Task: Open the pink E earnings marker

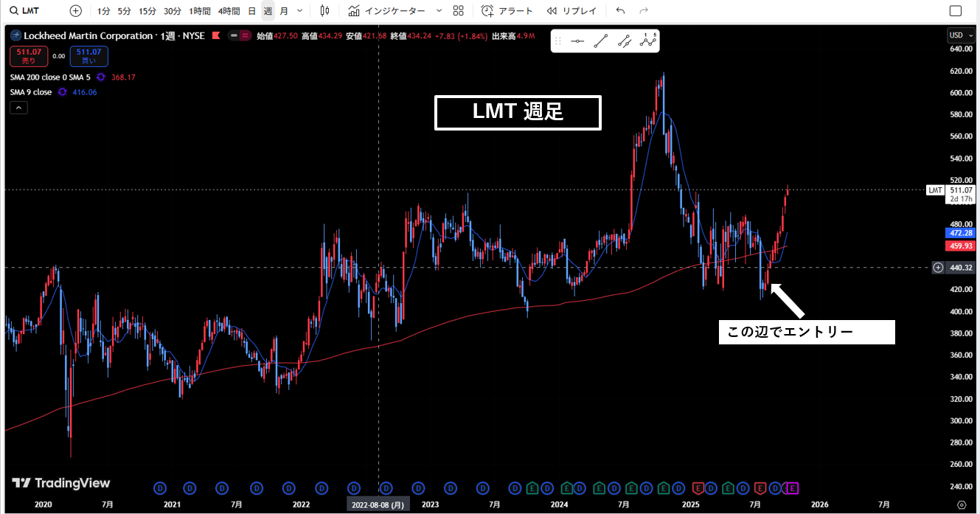Action: [793, 487]
